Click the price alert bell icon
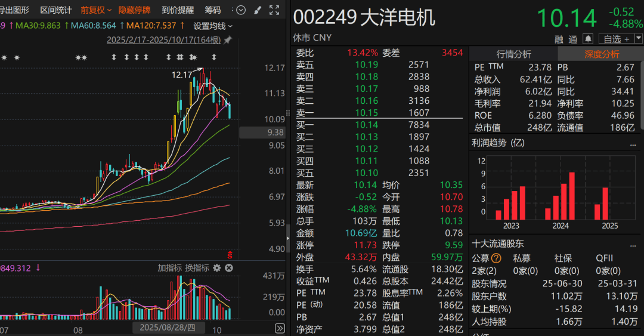The image size is (644, 336). pyautogui.click(x=588, y=39)
